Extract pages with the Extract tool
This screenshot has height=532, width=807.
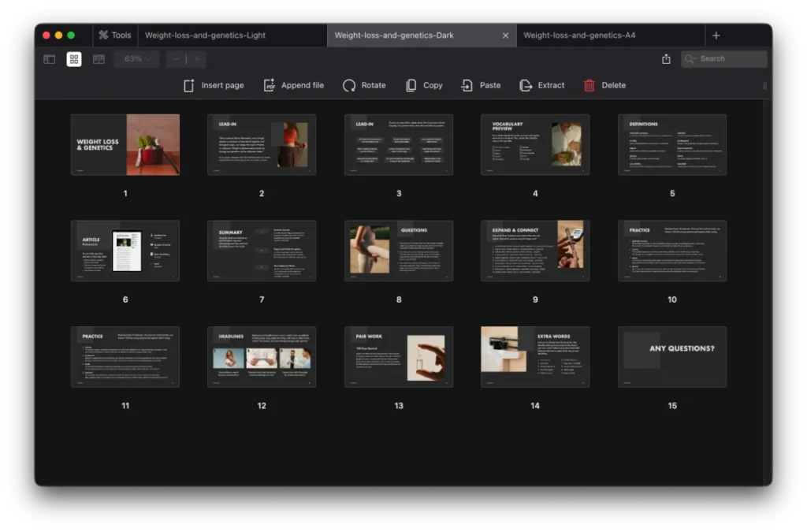click(526, 85)
